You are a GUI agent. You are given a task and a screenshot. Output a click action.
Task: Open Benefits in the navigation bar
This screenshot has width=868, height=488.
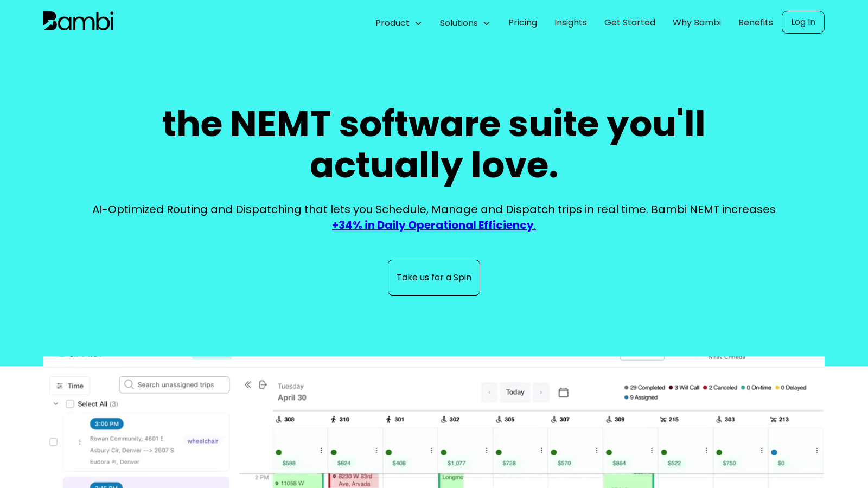(x=756, y=22)
